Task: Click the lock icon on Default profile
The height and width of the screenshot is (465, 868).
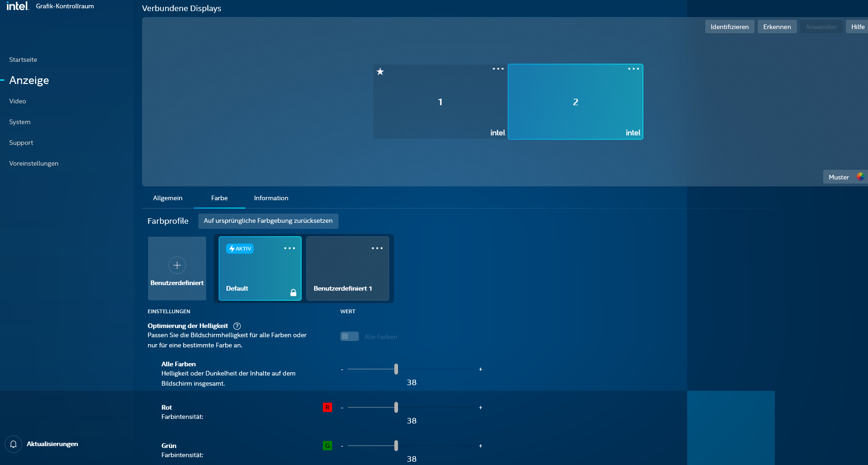Action: click(x=293, y=292)
